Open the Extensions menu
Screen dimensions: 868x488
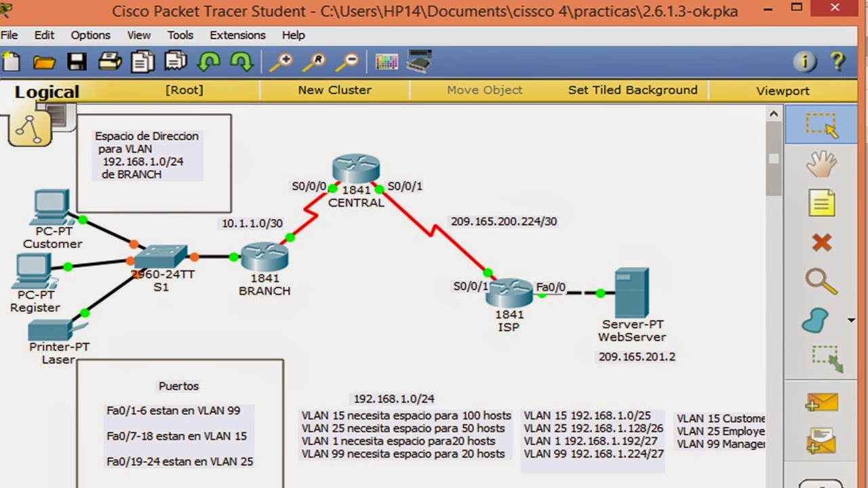(237, 35)
